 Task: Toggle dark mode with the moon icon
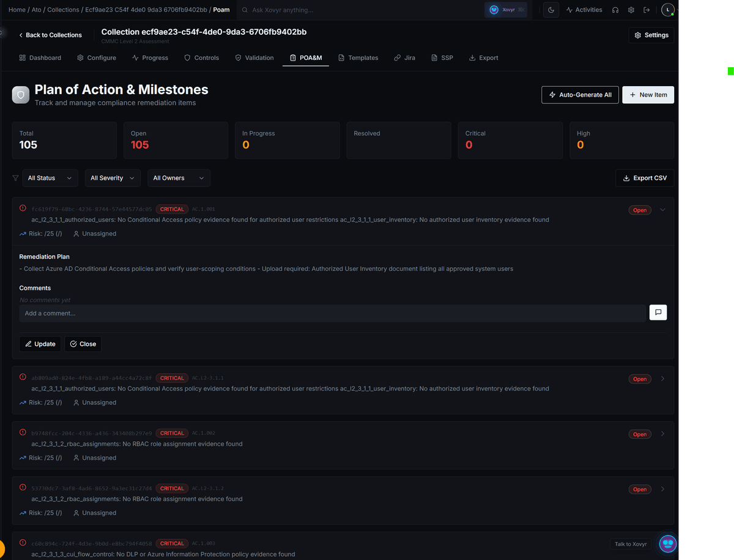coord(550,10)
